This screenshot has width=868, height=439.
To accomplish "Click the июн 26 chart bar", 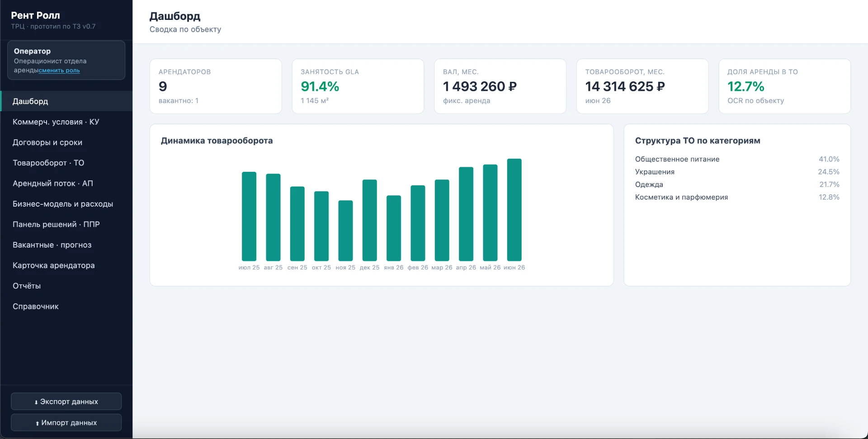I will pyautogui.click(x=514, y=210).
